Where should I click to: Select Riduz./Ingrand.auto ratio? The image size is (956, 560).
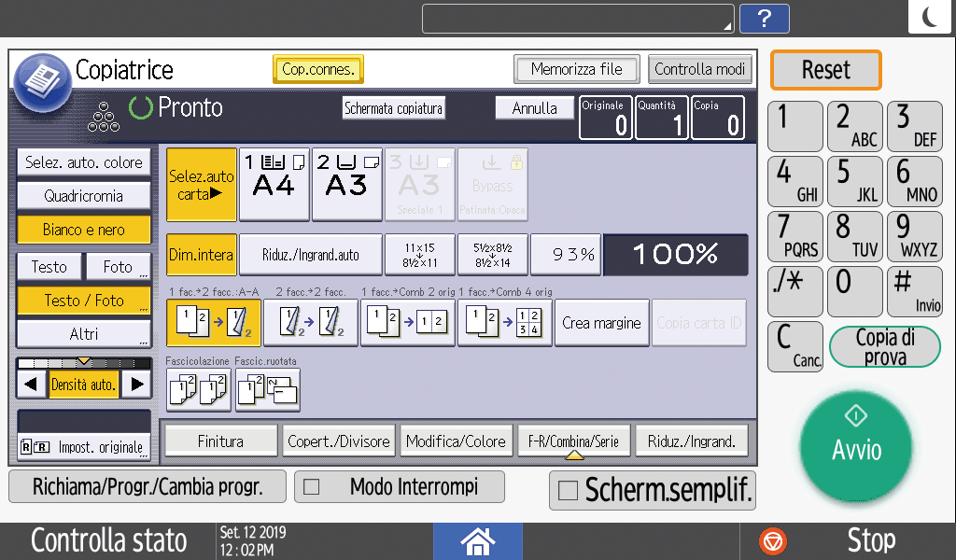pyautogui.click(x=311, y=255)
